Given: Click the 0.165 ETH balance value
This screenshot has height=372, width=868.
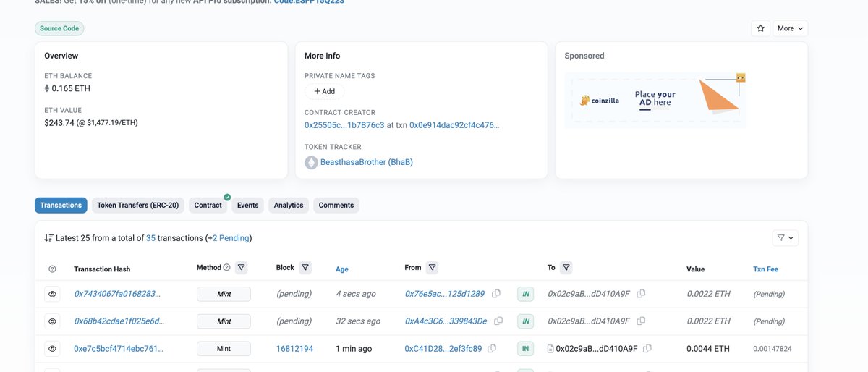Looking at the screenshot, I should point(71,88).
